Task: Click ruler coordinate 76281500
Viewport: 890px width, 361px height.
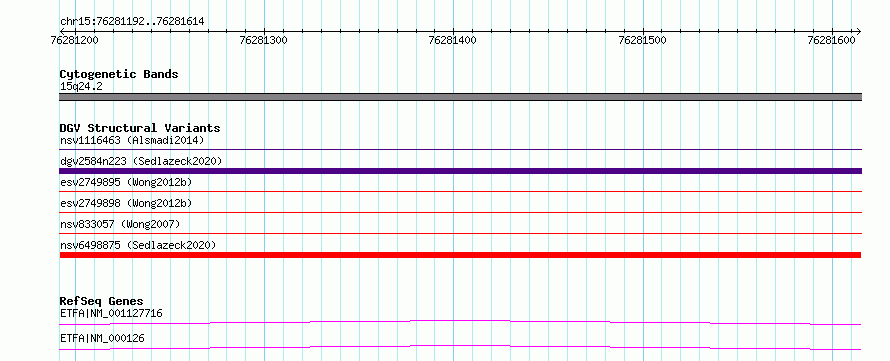Action: [x=643, y=40]
